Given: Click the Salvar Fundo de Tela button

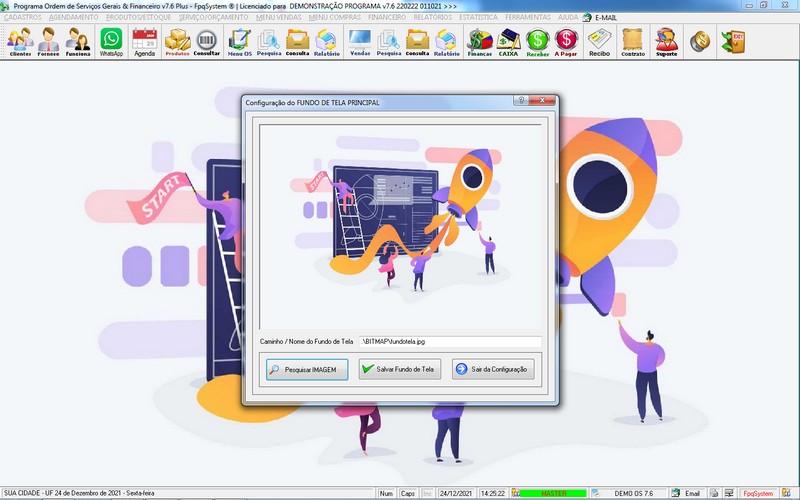Looking at the screenshot, I should point(398,369).
